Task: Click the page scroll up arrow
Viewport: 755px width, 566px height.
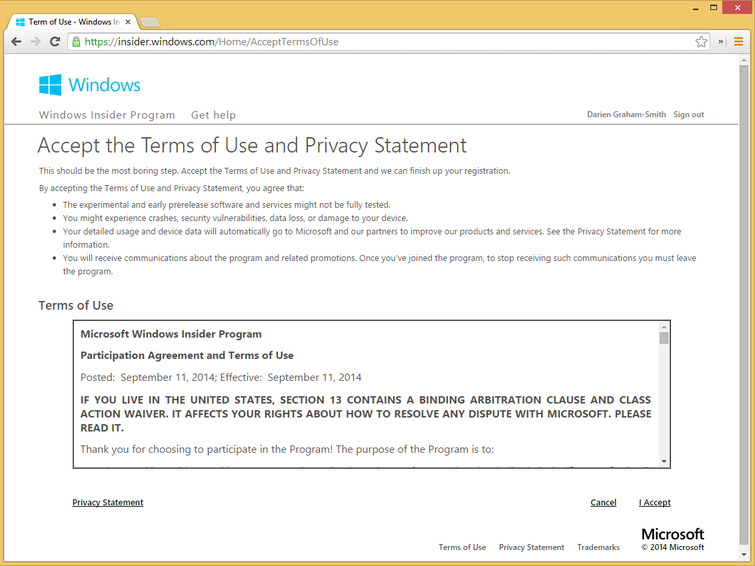Action: click(x=744, y=60)
